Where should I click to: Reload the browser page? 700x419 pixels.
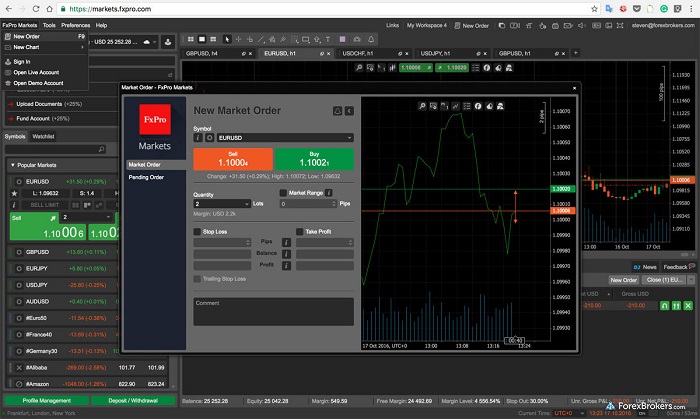36,9
